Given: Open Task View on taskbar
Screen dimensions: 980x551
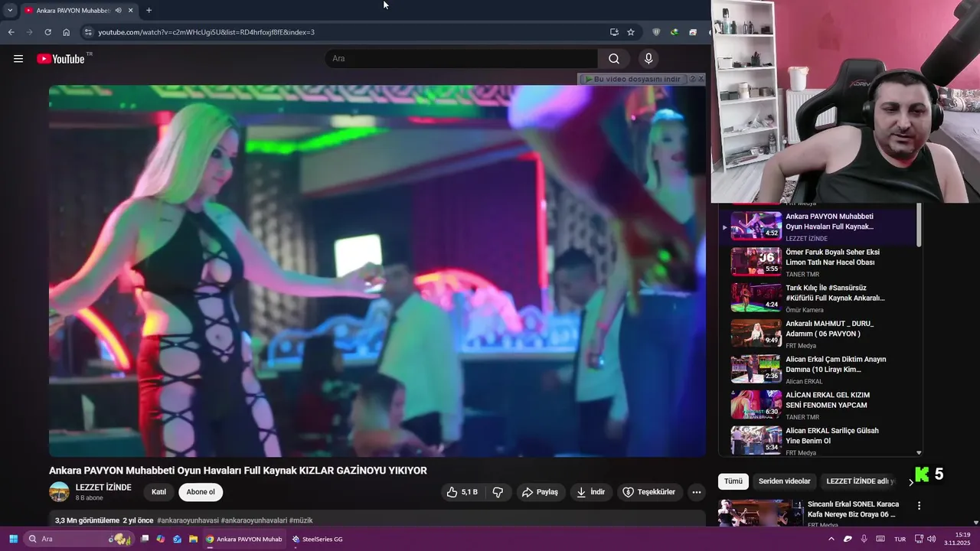Looking at the screenshot, I should pyautogui.click(x=144, y=539).
